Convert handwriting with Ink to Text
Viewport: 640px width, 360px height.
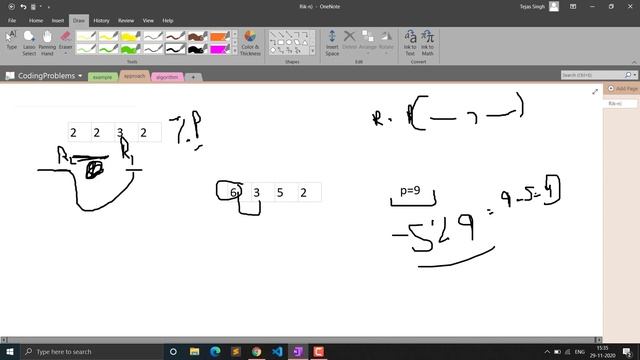(x=410, y=42)
